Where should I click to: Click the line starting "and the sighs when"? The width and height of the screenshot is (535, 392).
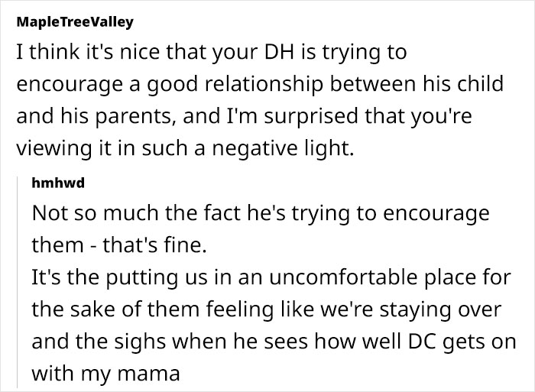(x=271, y=344)
